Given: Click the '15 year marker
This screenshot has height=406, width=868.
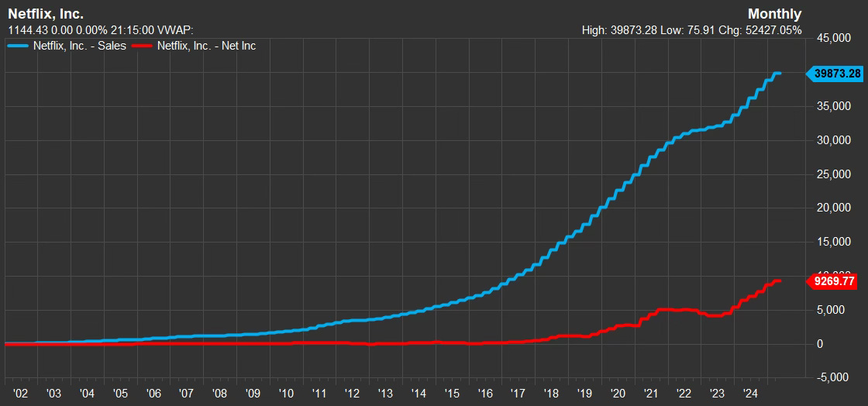Looking at the screenshot, I should point(452,394).
